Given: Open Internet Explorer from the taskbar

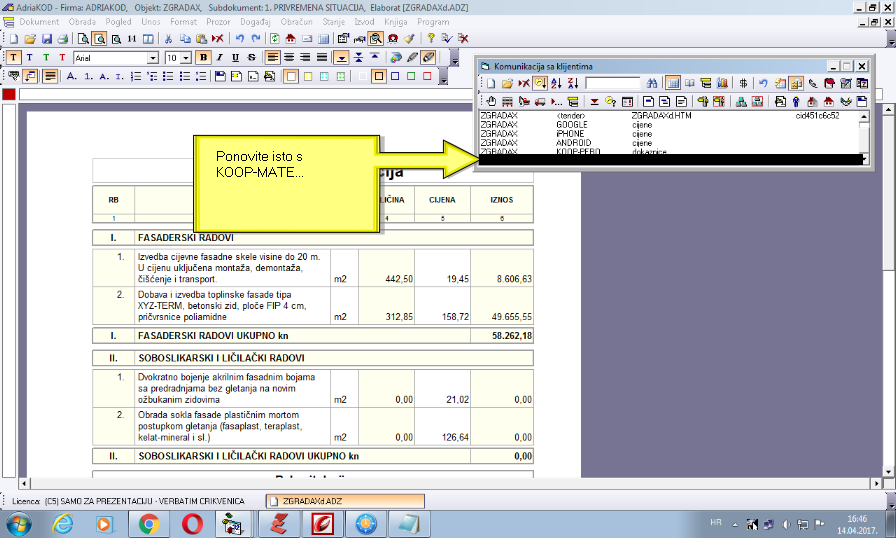Looking at the screenshot, I should click(63, 524).
